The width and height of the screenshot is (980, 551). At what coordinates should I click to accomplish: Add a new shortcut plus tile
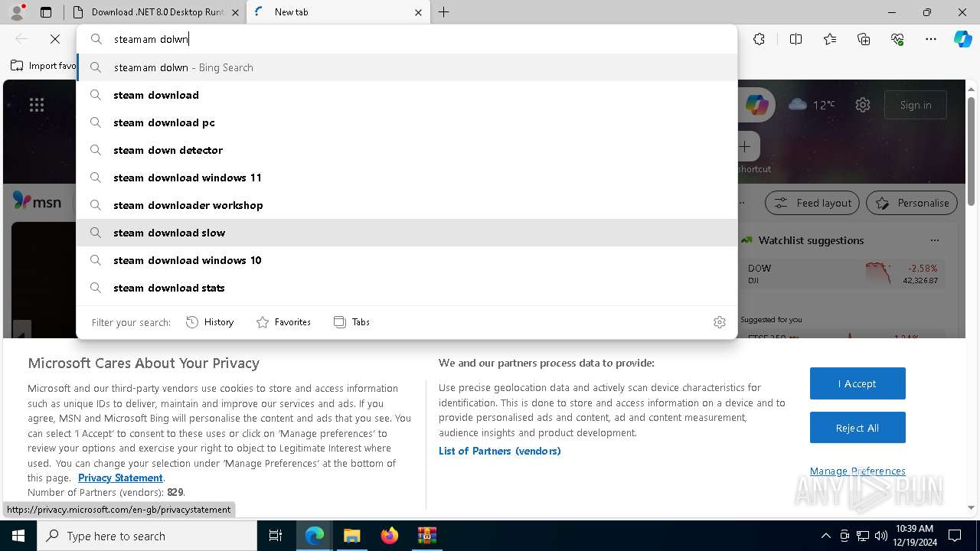tap(745, 146)
